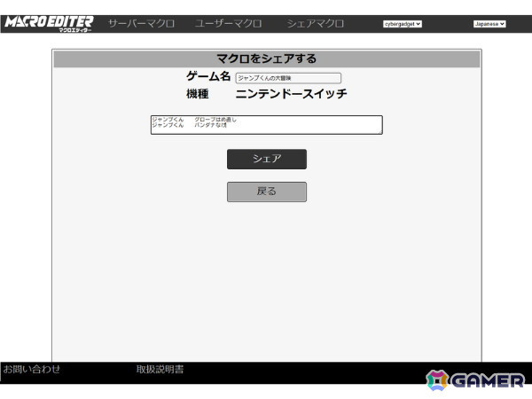Click the macro description text area
Viewport: 532px width, 399px height.
267,125
